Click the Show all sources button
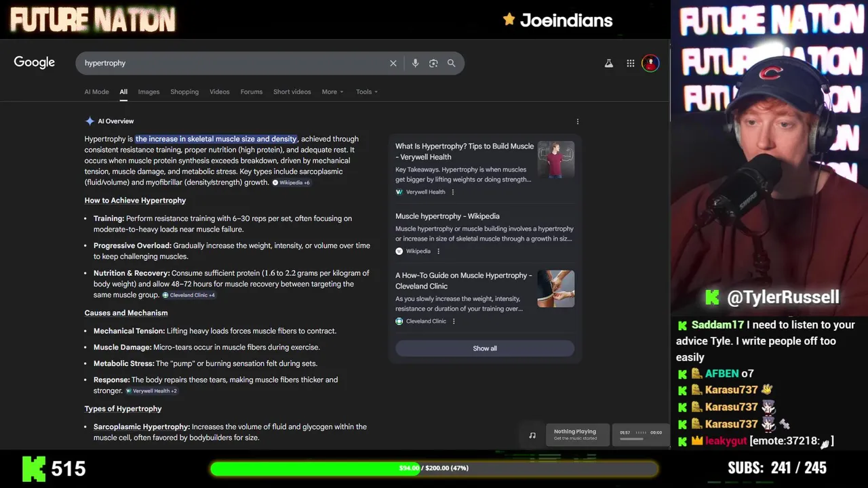Image resolution: width=868 pixels, height=488 pixels. [x=485, y=348]
